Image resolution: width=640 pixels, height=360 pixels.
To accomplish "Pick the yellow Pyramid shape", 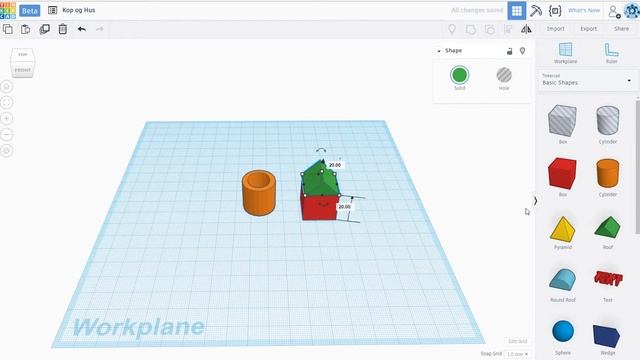I will tap(562, 229).
